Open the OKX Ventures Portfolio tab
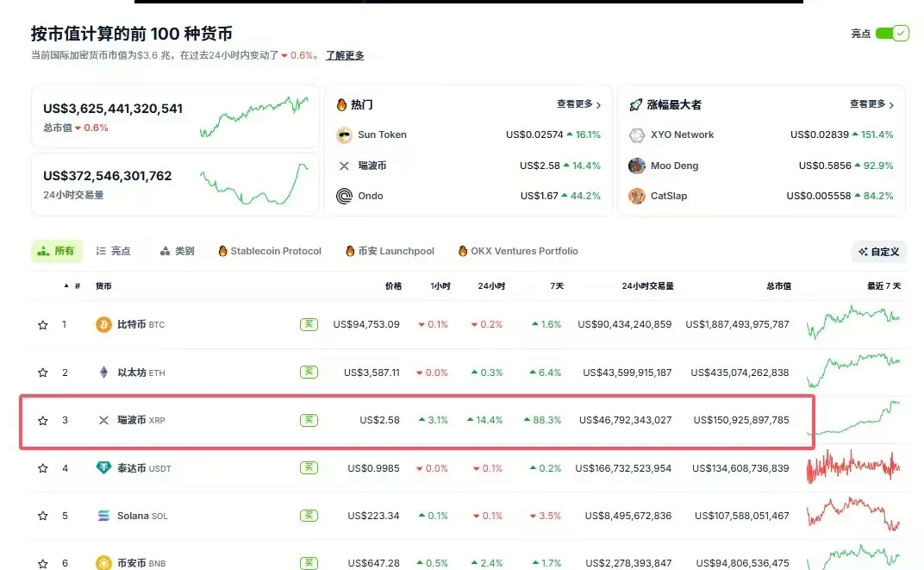Screen dimensions: 924x570 point(518,251)
